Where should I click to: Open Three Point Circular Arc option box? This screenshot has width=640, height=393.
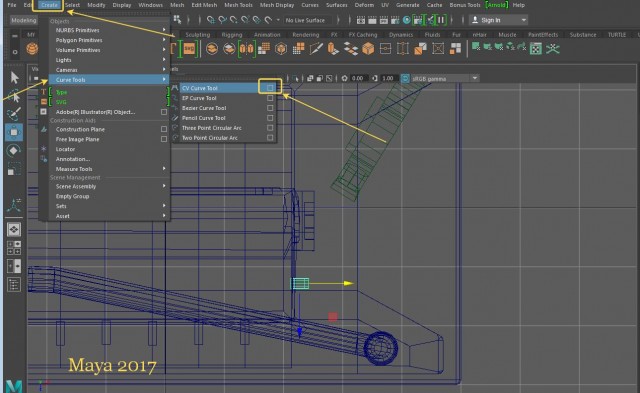[270, 128]
